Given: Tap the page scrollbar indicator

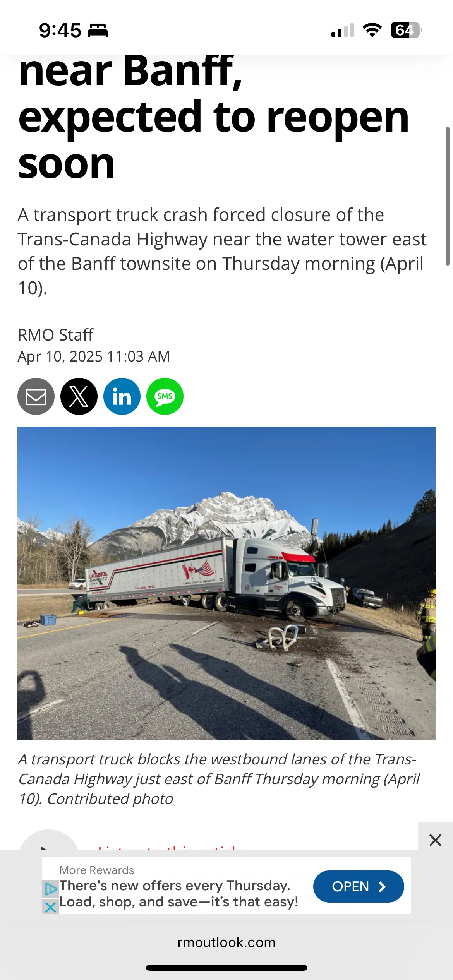Looking at the screenshot, I should pyautogui.click(x=448, y=196).
